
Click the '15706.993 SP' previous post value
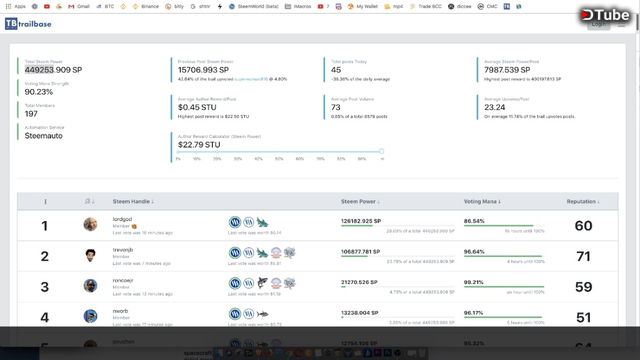point(203,70)
